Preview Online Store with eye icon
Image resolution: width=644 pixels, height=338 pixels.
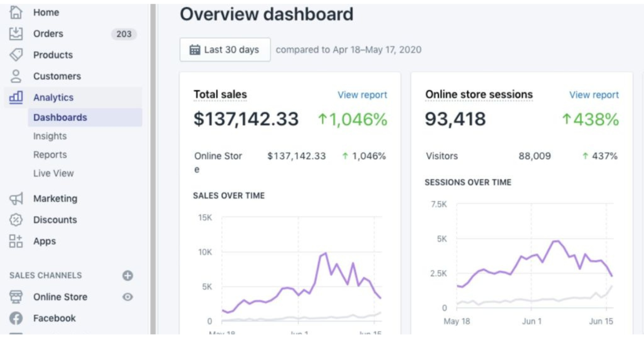[x=128, y=297]
